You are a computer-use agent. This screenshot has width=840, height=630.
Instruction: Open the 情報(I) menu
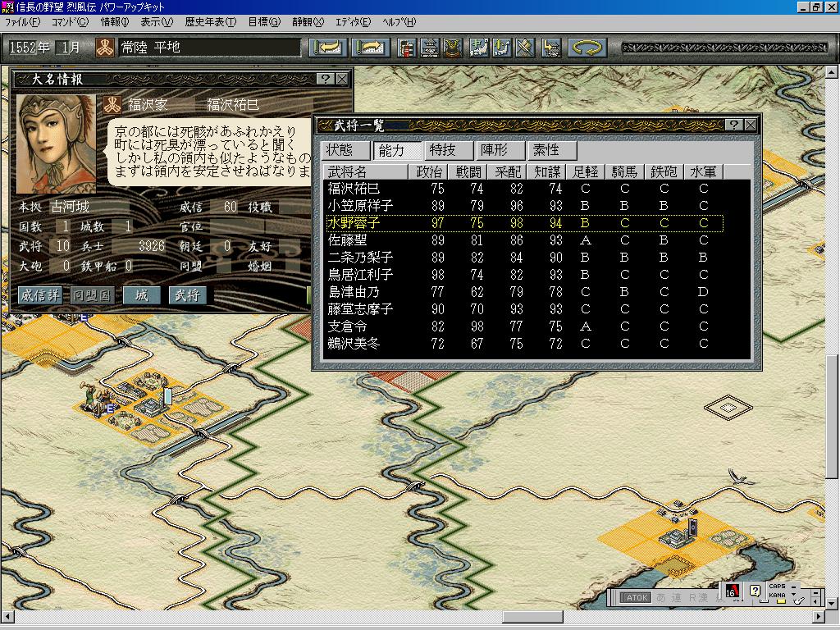(x=115, y=22)
